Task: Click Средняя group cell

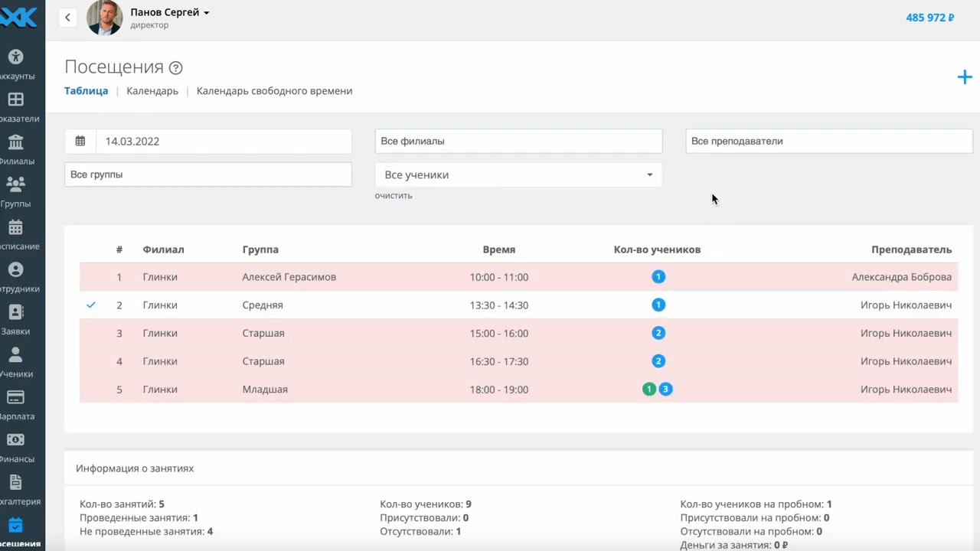Action: (x=263, y=305)
